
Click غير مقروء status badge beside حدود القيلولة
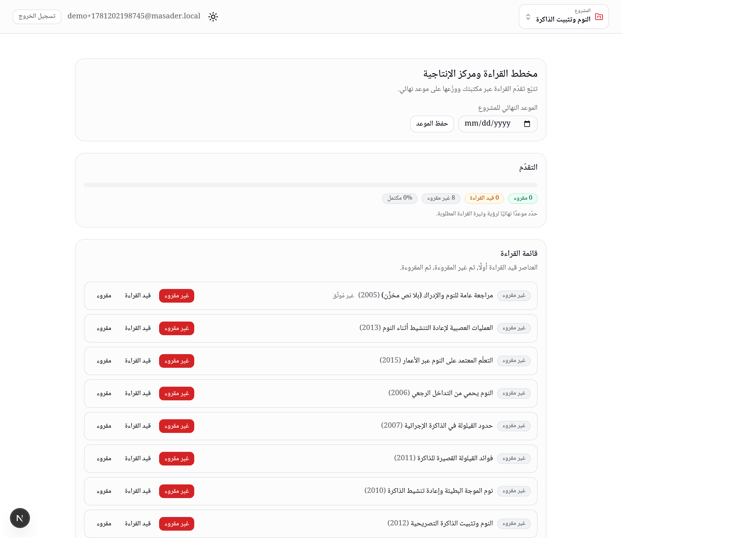(514, 426)
